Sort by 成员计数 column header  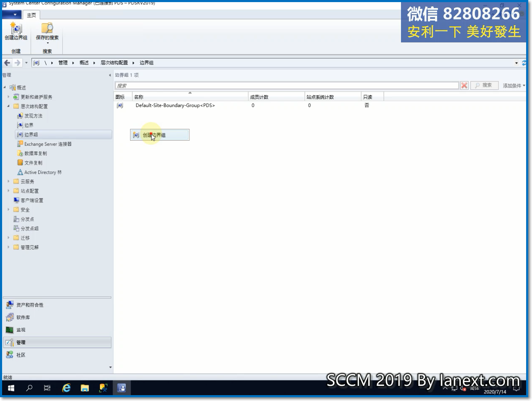tap(276, 97)
